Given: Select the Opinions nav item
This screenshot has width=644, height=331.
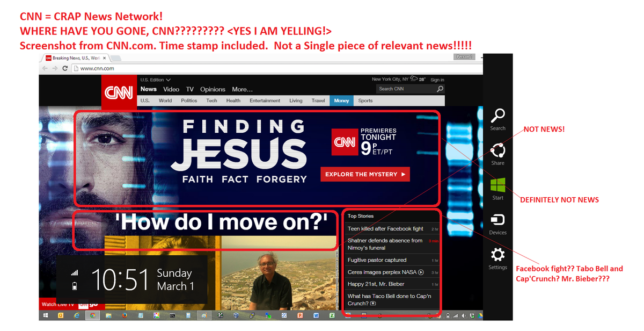Looking at the screenshot, I should pos(213,89).
